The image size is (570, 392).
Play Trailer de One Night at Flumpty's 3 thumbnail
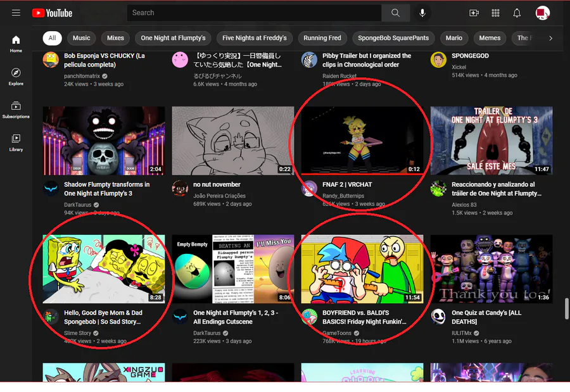pyautogui.click(x=491, y=141)
